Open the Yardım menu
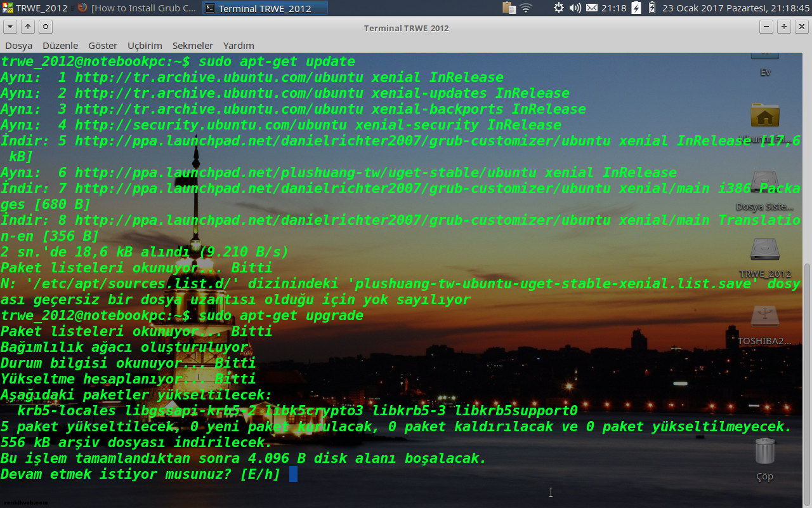The height and width of the screenshot is (508, 812). (239, 46)
